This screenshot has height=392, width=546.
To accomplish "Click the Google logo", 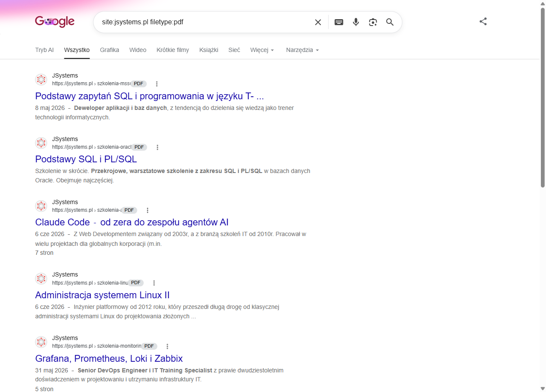I will click(55, 22).
